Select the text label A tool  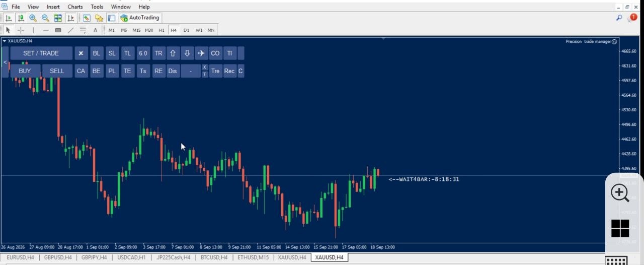point(96,30)
